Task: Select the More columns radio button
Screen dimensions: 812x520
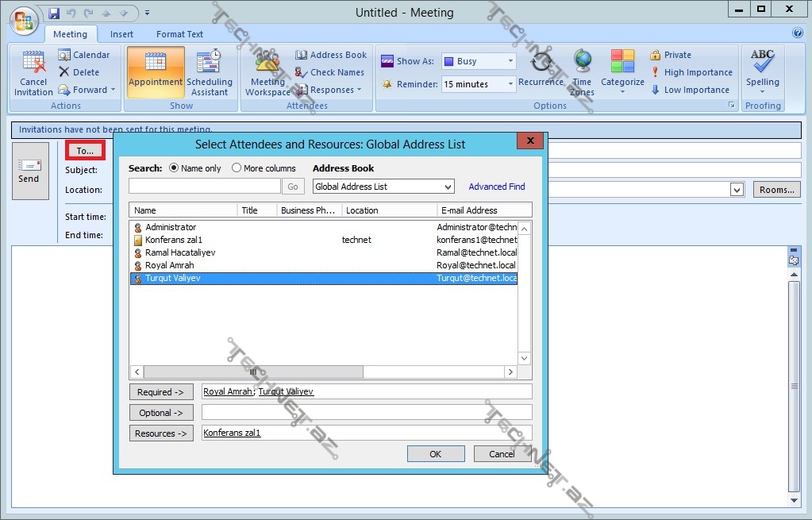Action: 237,168
